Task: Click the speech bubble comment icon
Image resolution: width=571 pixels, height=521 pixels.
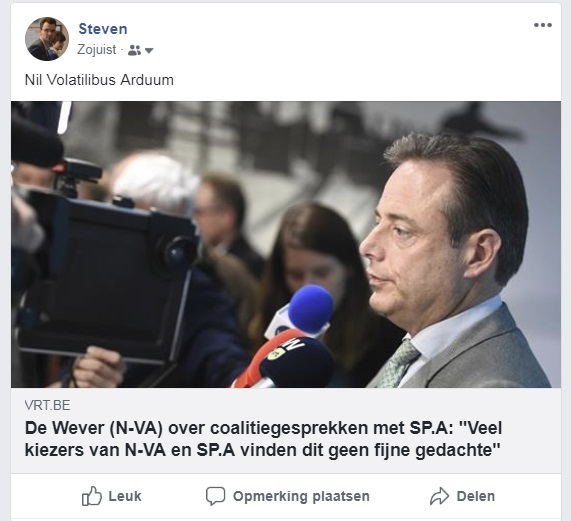Action: (x=215, y=496)
